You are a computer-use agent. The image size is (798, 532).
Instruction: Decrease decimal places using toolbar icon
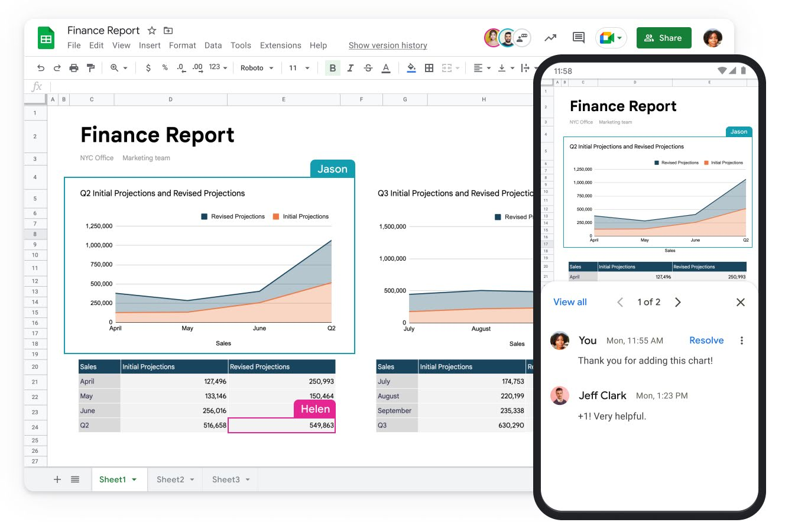[x=180, y=67]
